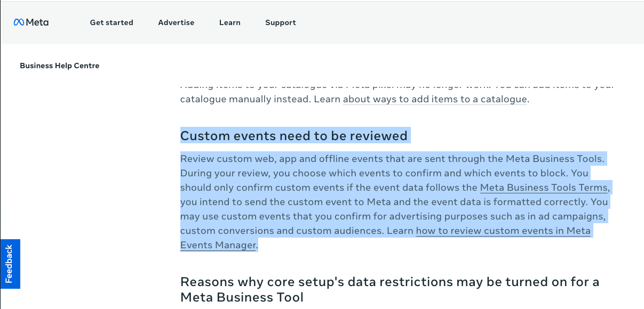
Task: Open the Business Help Centre home link
Action: [59, 66]
